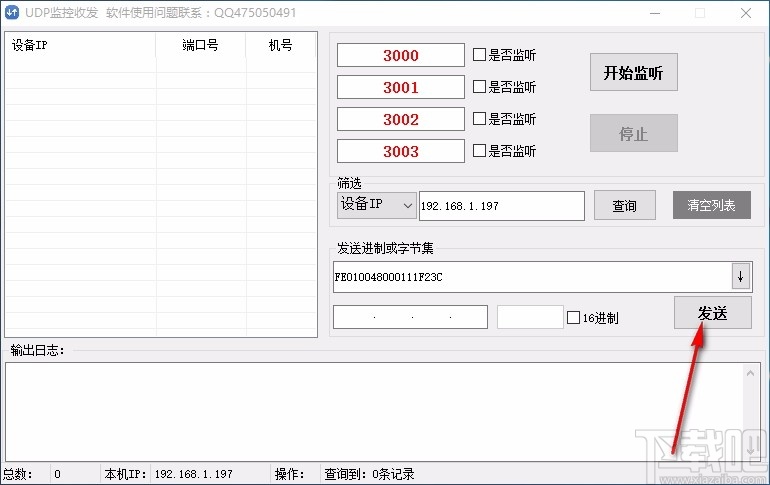This screenshot has width=770, height=485.
Task: Enable listening for port 3001
Action: [x=479, y=87]
